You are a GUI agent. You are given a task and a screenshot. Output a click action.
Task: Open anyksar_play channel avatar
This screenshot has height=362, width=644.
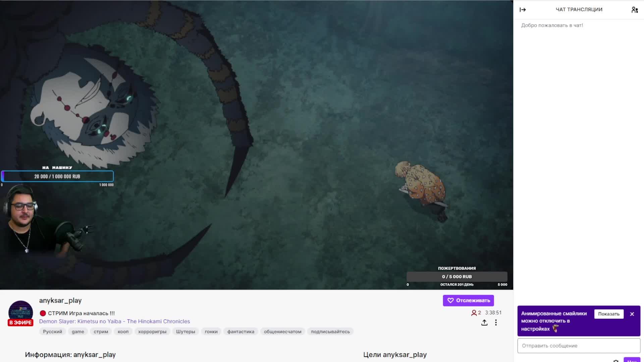click(x=20, y=312)
